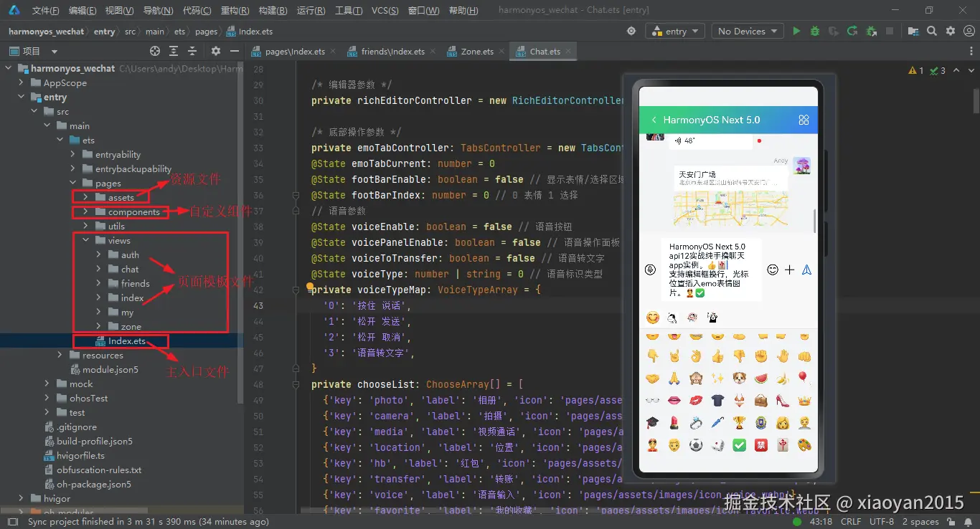Tap the smiley emoji button in preview

773,270
